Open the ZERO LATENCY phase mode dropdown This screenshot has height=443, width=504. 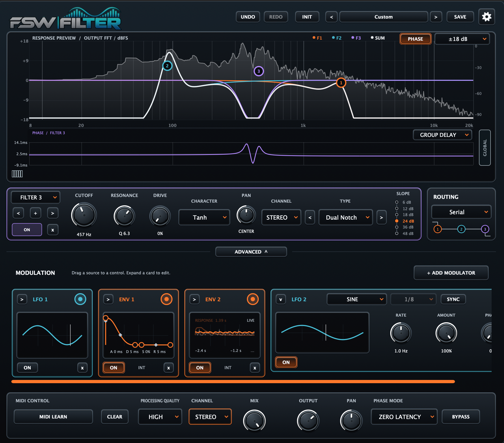tap(404, 417)
